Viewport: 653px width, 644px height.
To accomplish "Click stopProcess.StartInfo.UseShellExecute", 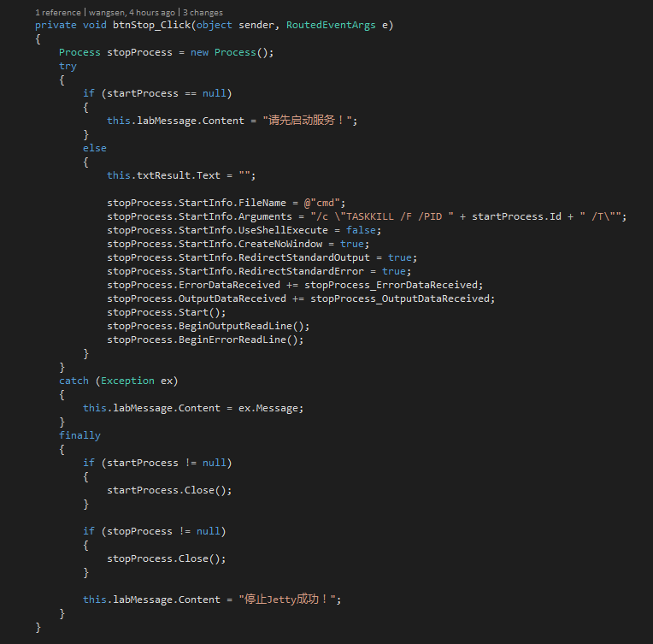I will 217,231.
